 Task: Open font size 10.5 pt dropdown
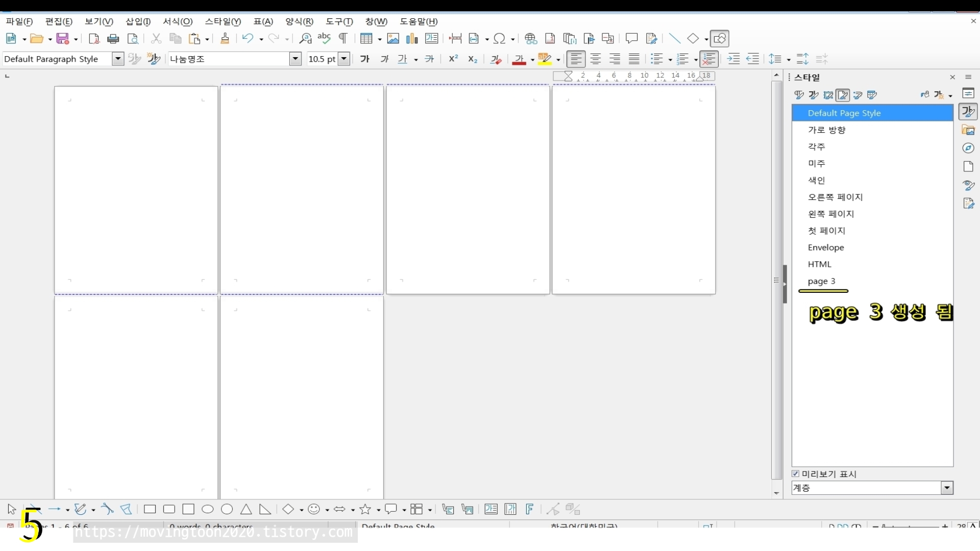click(x=344, y=59)
